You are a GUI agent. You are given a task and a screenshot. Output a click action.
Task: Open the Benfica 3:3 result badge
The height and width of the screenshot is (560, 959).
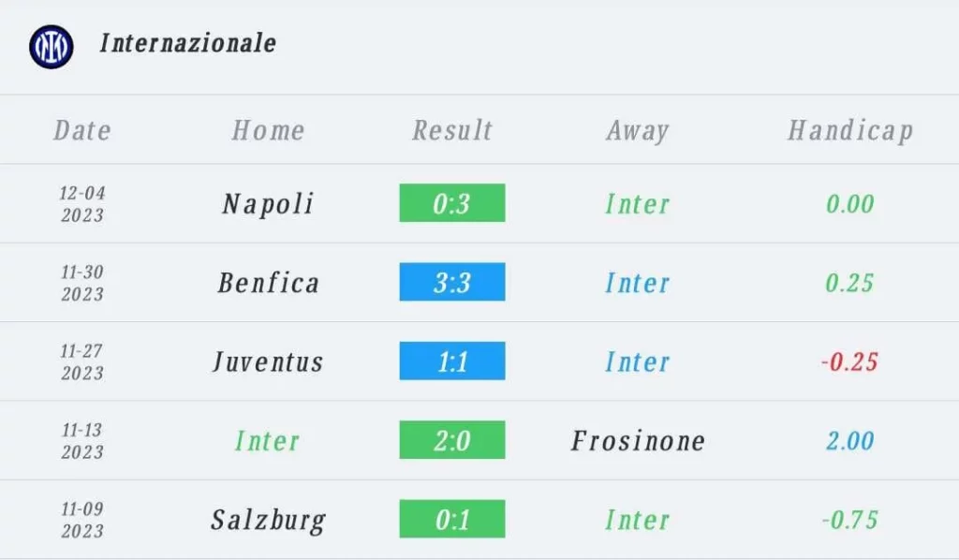point(452,282)
